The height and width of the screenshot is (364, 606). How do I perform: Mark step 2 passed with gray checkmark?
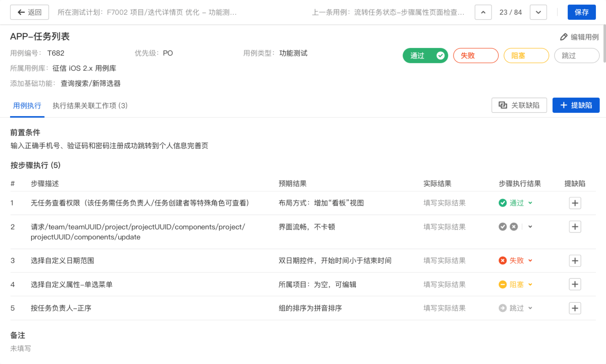tap(502, 227)
